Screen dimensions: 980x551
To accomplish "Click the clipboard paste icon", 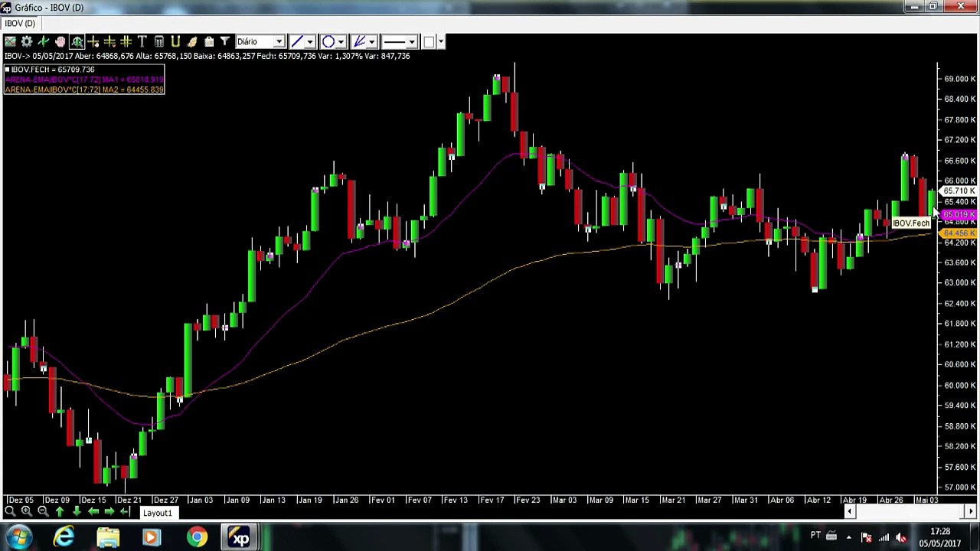I will (208, 41).
